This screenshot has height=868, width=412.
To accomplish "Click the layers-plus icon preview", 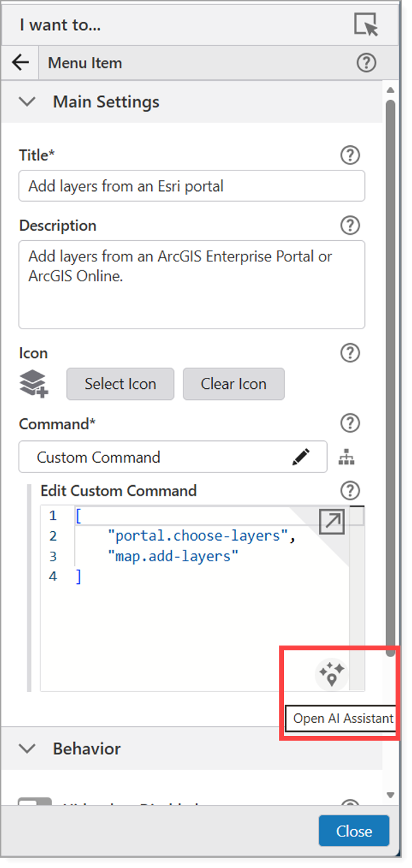I will point(34,384).
